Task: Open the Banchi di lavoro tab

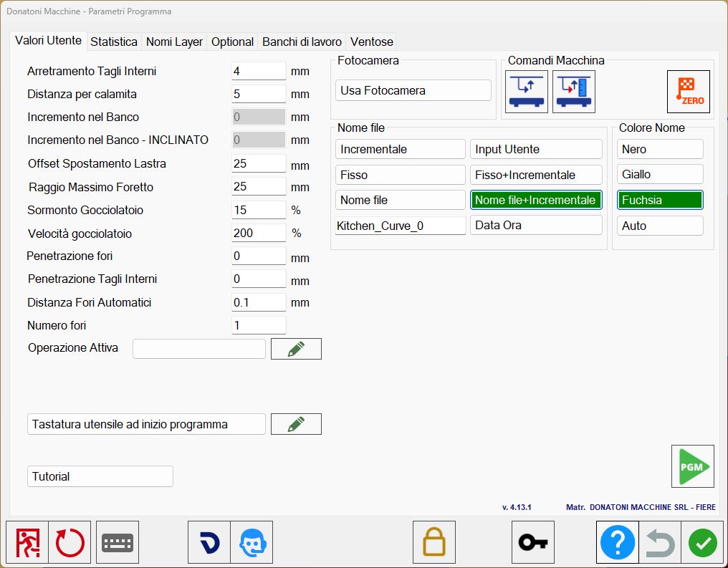Action: pyautogui.click(x=302, y=42)
